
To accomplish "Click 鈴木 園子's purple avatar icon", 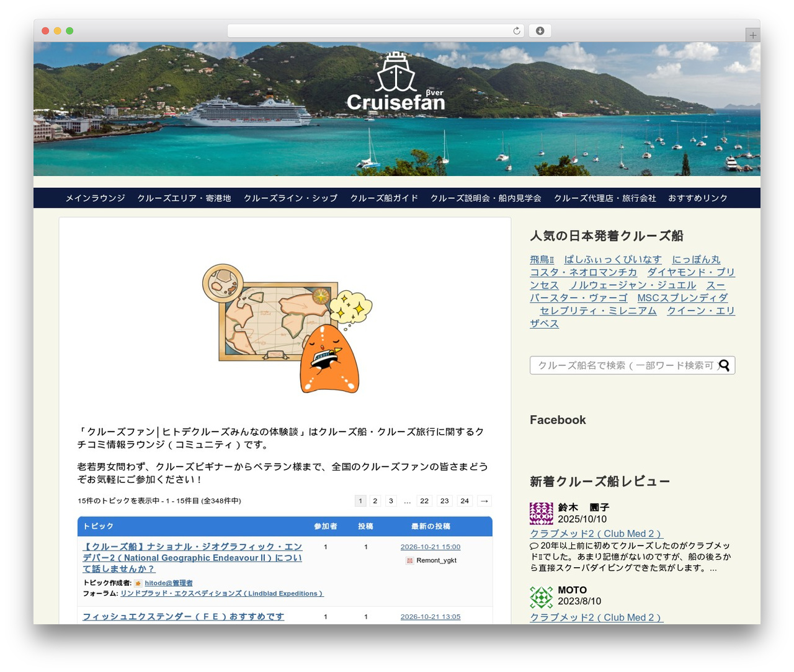I will click(x=542, y=513).
